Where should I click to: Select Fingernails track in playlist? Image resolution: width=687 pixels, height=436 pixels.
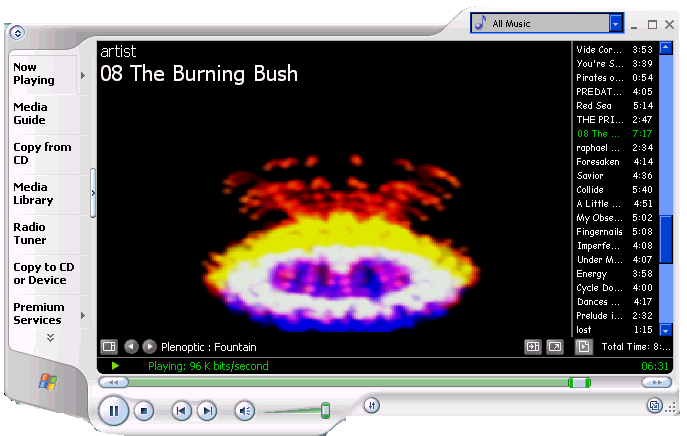(615, 232)
